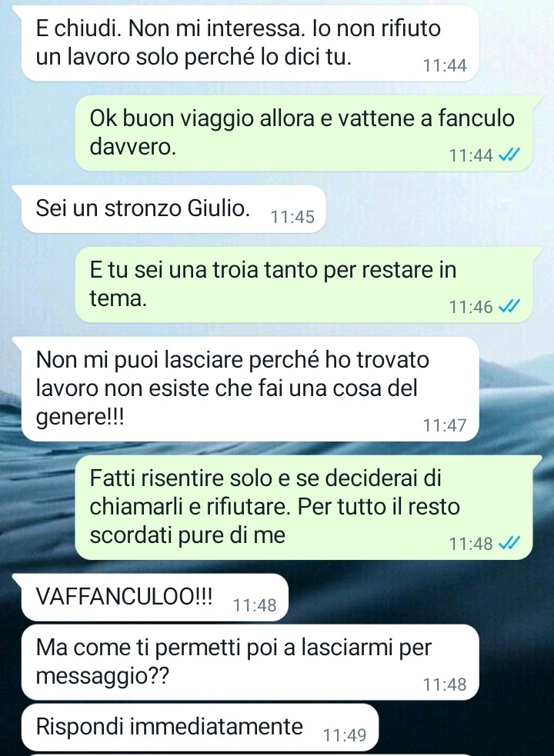Select the 'Ok buon viaggio allora' message bubble
Image resolution: width=554 pixels, height=756 pixels.
coord(303,132)
